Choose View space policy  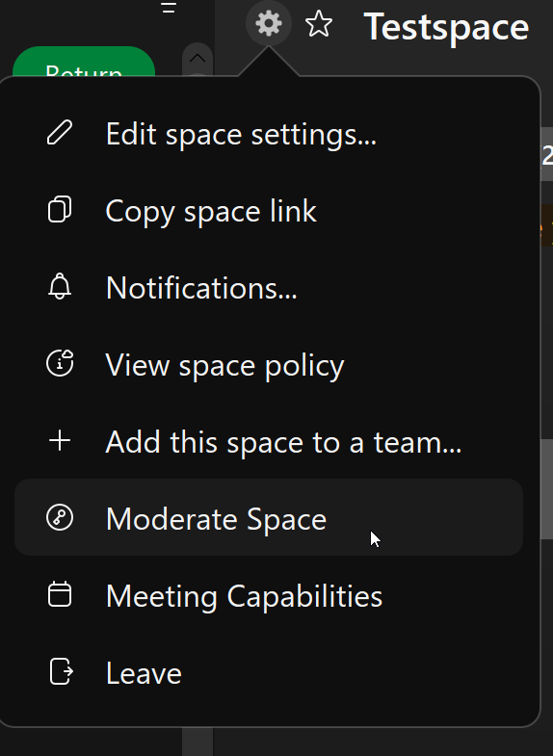269,364
